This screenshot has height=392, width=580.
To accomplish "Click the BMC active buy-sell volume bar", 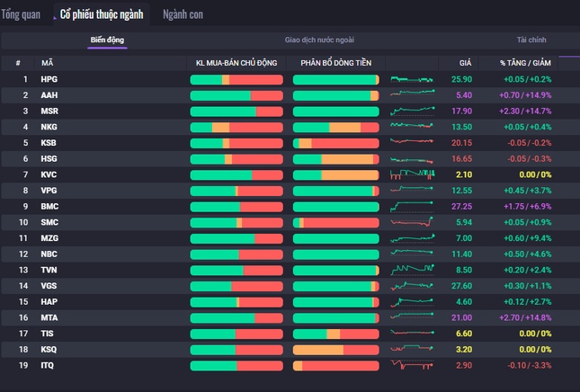I will [x=236, y=207].
